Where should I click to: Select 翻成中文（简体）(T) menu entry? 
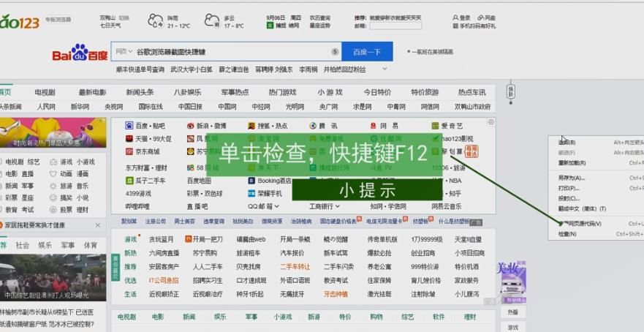coord(582,208)
